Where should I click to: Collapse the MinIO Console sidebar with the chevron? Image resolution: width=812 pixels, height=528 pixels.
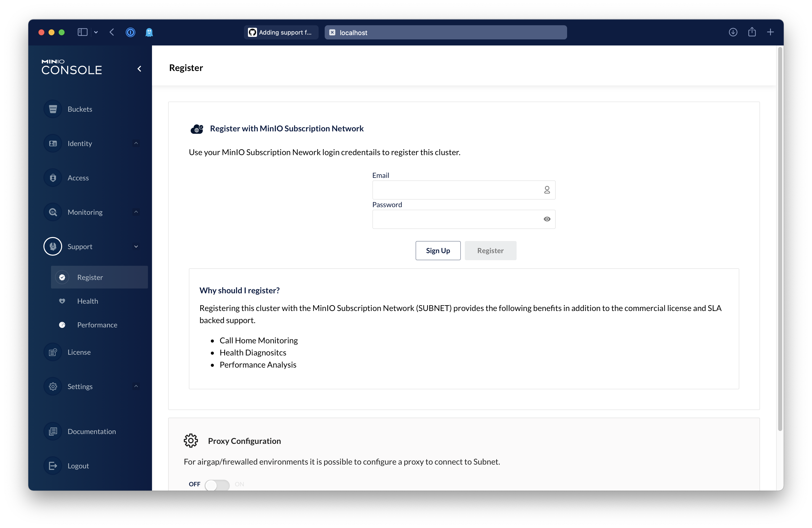click(139, 69)
